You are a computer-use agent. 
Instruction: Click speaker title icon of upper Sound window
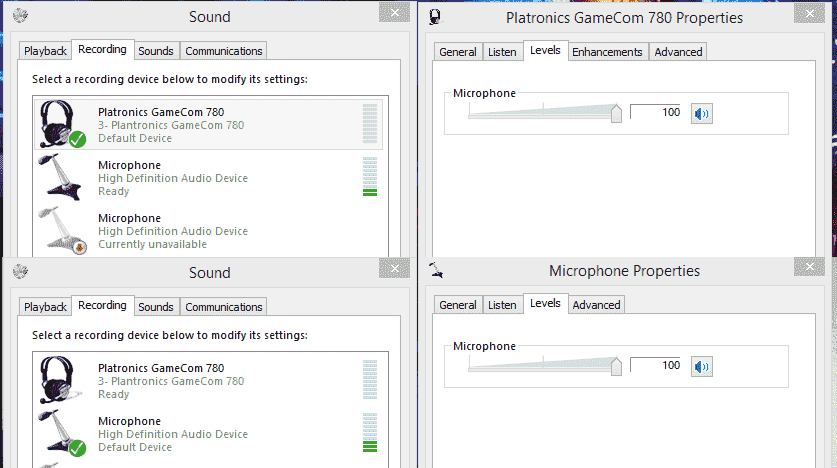(20, 15)
